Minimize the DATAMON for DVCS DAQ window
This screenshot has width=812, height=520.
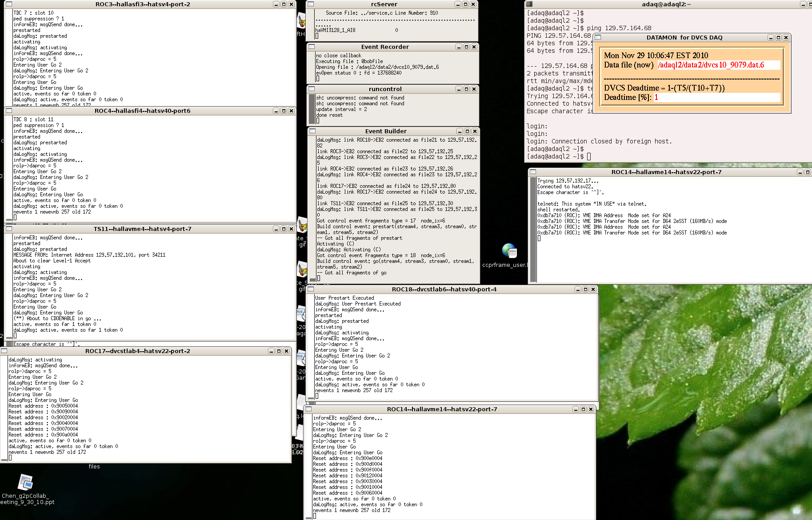click(771, 37)
